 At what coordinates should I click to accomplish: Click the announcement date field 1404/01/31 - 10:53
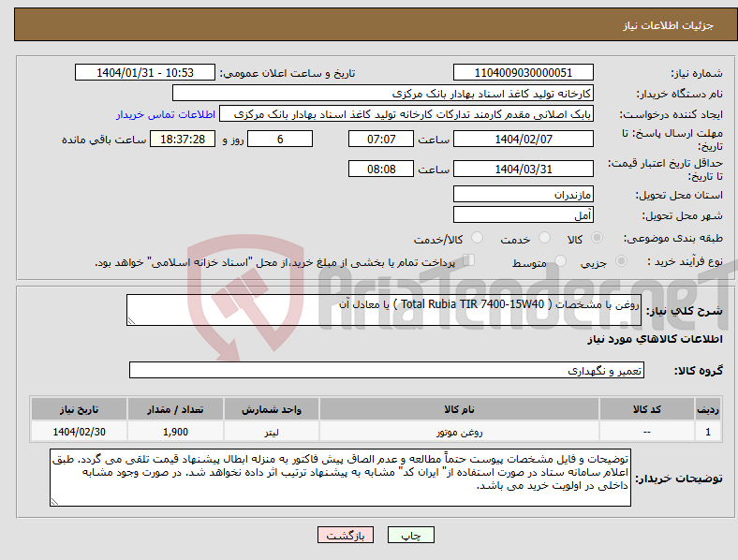coord(145,72)
